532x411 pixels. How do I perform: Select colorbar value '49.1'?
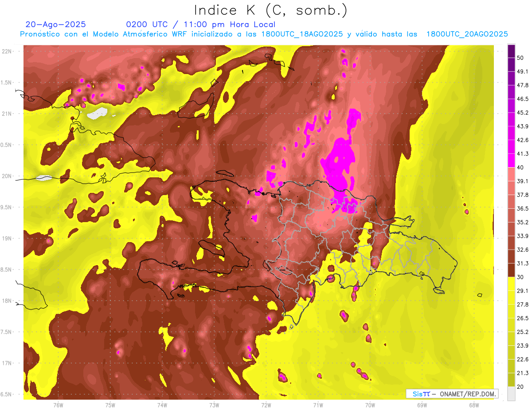(x=523, y=71)
